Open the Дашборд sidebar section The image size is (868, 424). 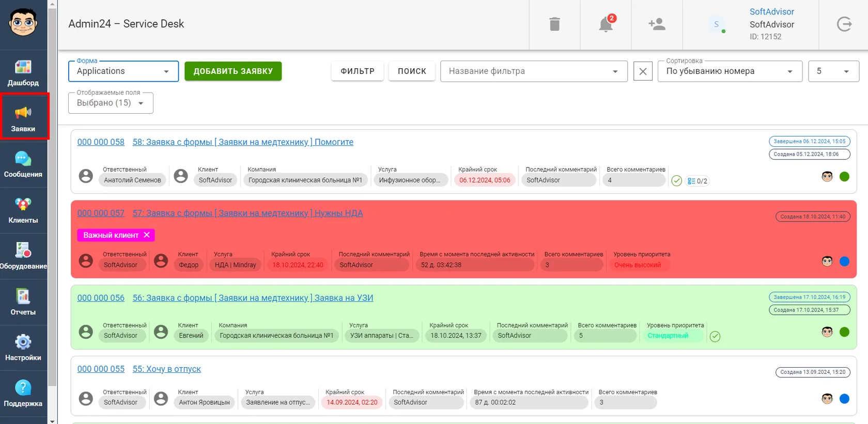pos(23,73)
